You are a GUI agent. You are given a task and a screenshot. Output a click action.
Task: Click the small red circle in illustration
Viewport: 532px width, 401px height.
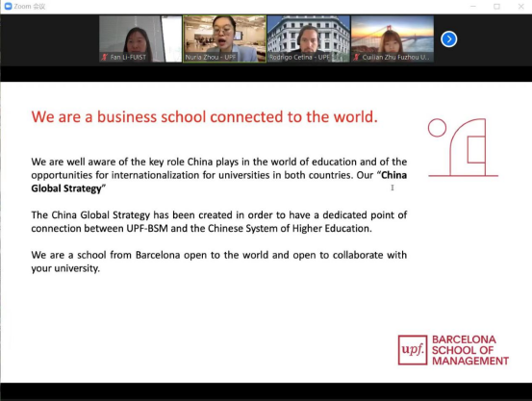pyautogui.click(x=437, y=128)
